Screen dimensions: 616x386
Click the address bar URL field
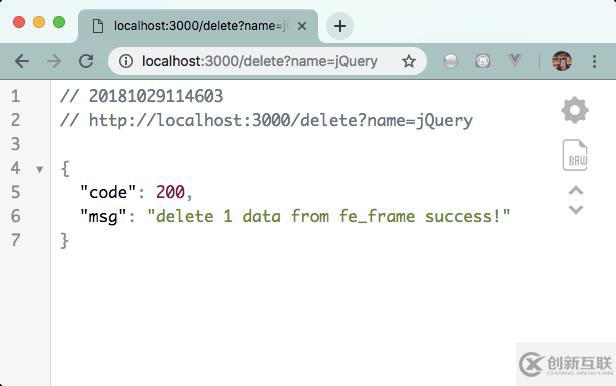267,61
